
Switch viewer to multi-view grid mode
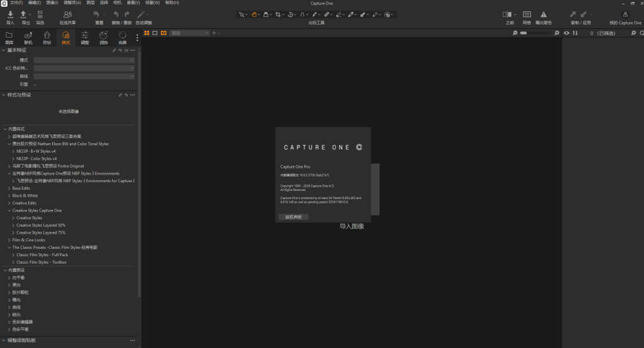(x=147, y=33)
